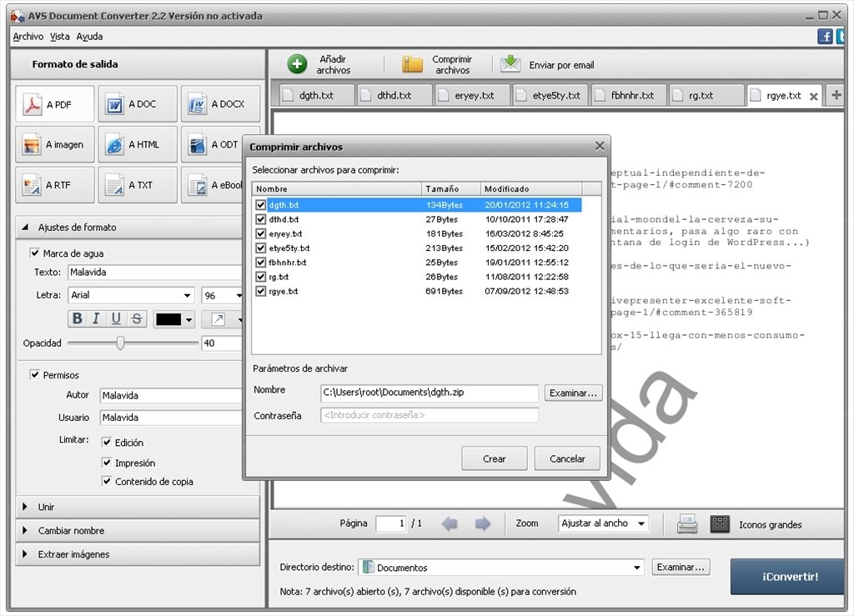
Task: Uncheck dgth.txt in the compress list
Action: click(x=260, y=205)
